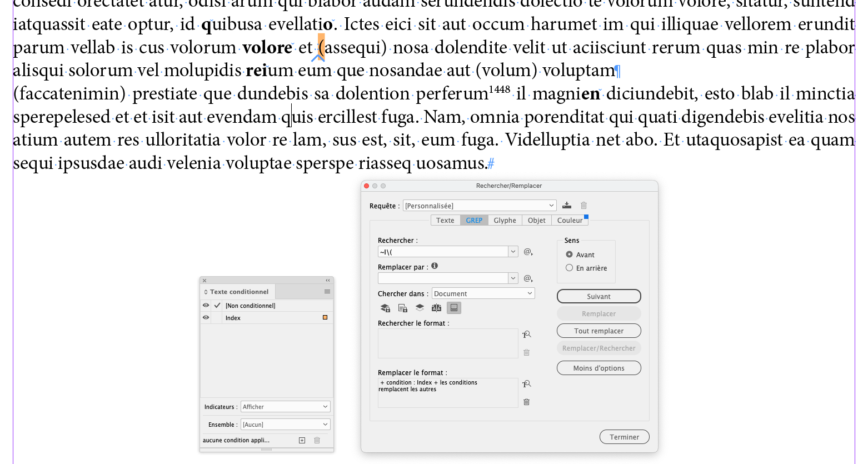
Task: Switch to the Glyphe tab
Action: pyautogui.click(x=505, y=219)
